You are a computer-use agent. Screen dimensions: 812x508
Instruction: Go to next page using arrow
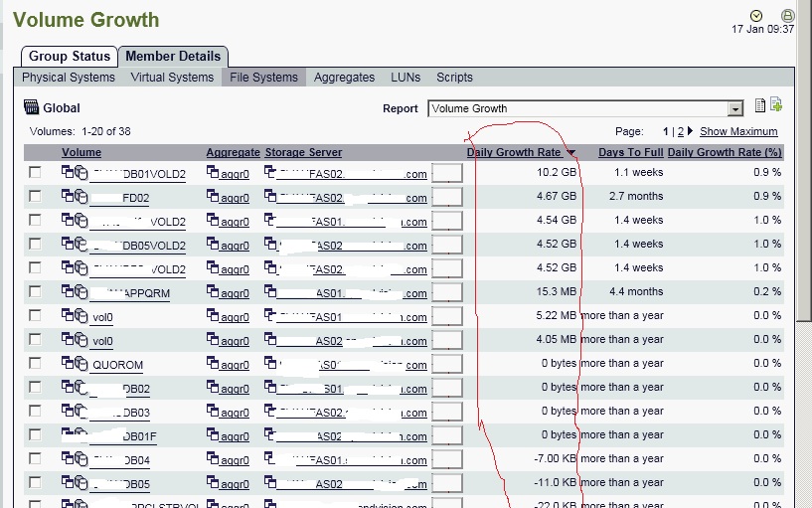pyautogui.click(x=691, y=131)
